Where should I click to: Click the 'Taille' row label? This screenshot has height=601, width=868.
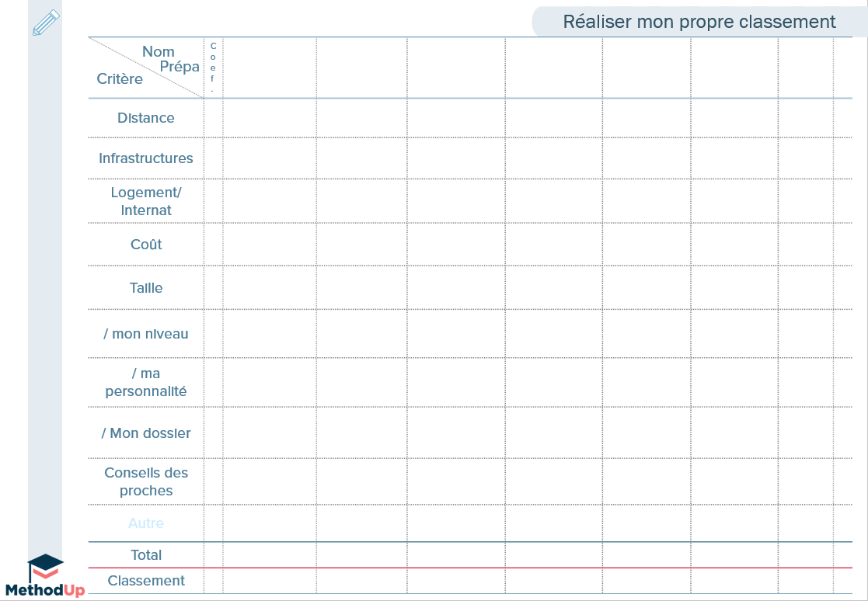(x=145, y=287)
